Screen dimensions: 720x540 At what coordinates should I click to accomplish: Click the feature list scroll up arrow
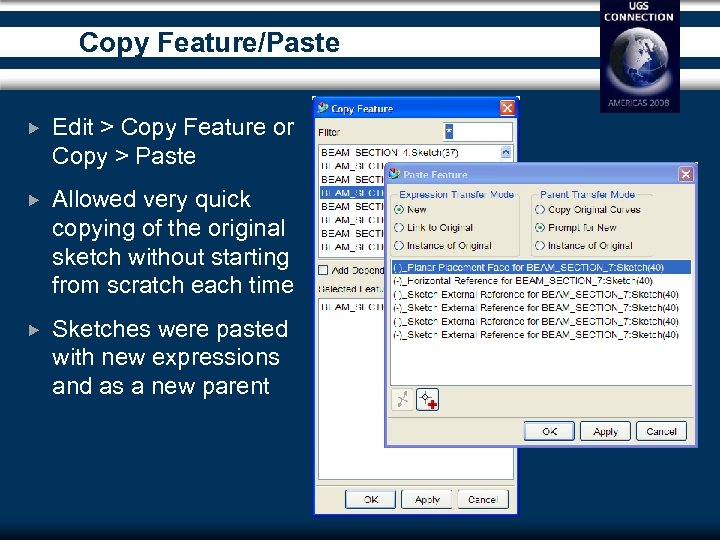pyautogui.click(x=506, y=152)
